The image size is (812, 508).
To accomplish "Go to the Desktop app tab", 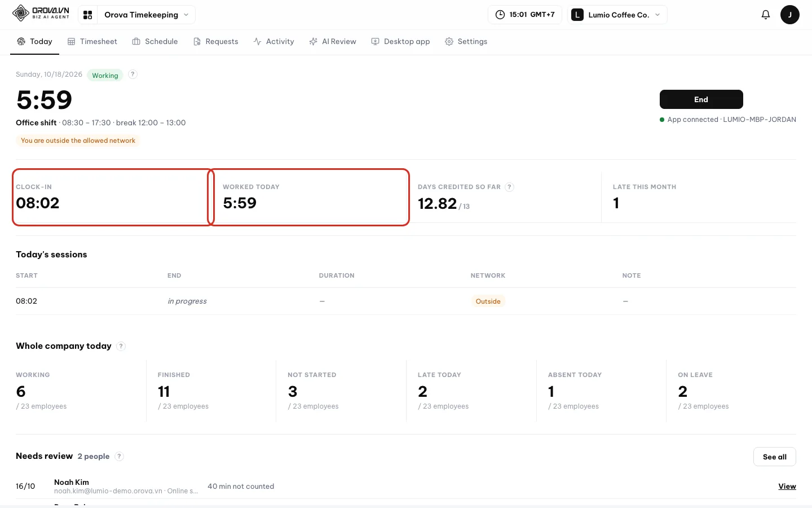I will coord(400,42).
